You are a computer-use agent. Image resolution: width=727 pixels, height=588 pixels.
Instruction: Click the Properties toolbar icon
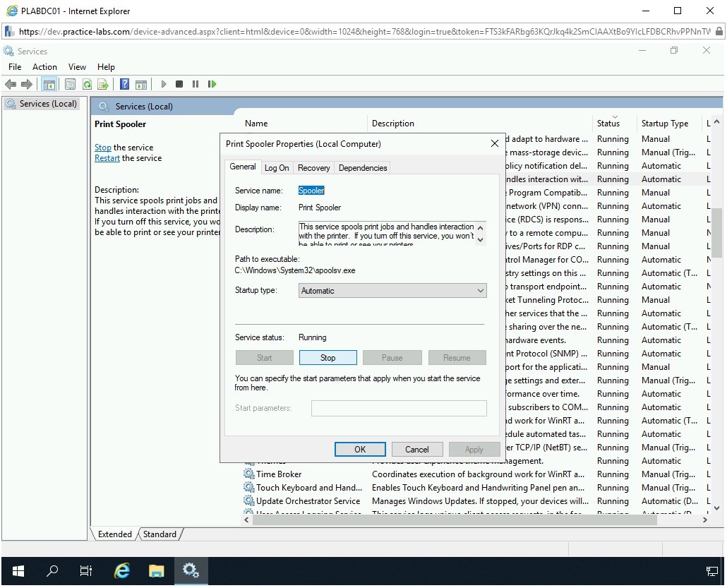pos(70,84)
